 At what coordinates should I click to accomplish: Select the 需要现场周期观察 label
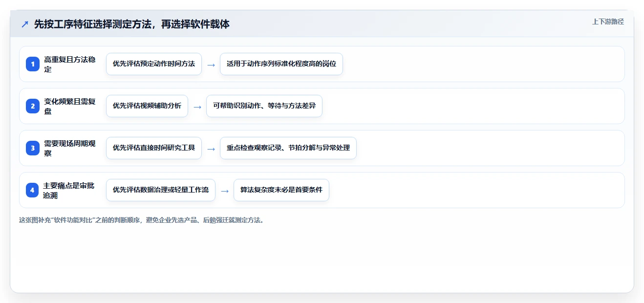[70, 148]
